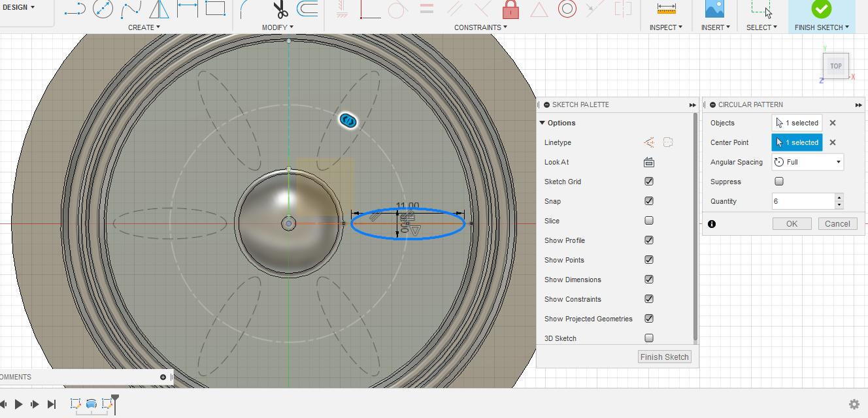Select the Mirror tool in the Create section

point(159,10)
